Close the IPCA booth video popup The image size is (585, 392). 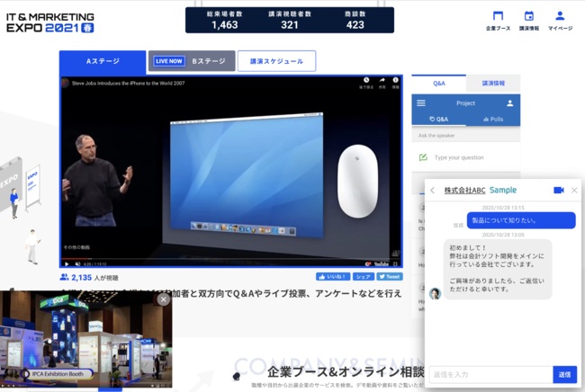click(164, 299)
